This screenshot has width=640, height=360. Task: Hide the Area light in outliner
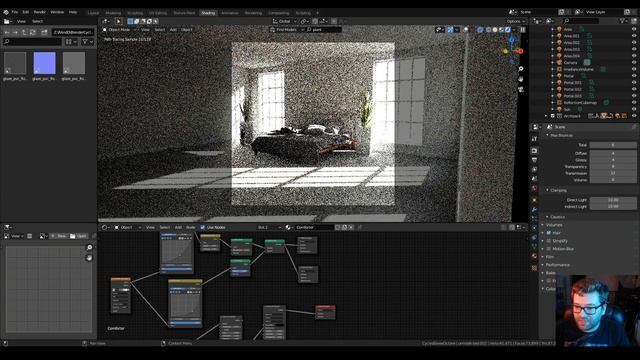coord(634,29)
